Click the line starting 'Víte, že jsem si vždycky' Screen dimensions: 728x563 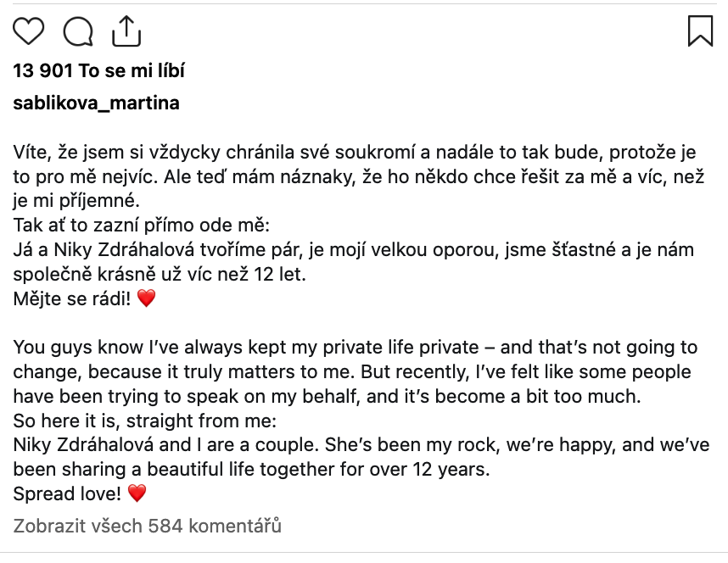(355, 153)
